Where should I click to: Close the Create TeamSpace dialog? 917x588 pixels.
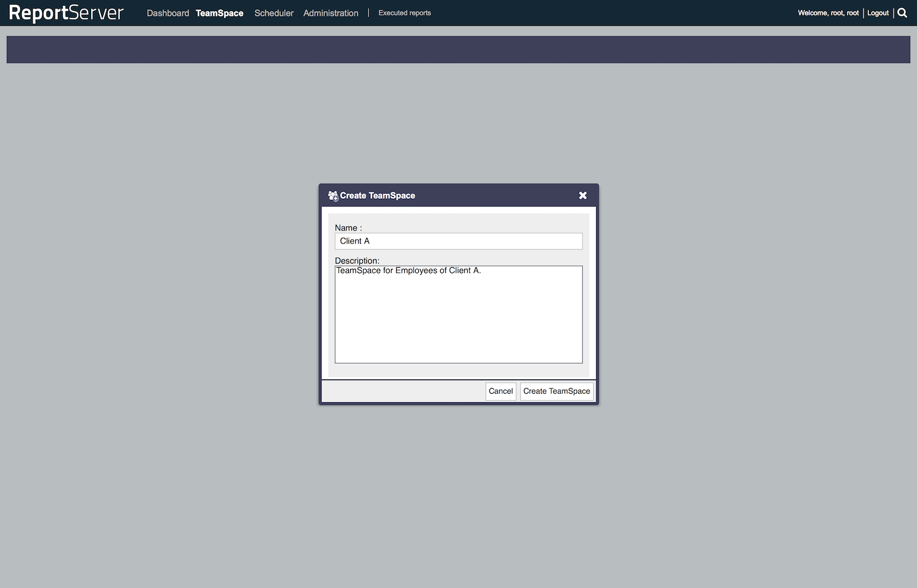coord(583,195)
